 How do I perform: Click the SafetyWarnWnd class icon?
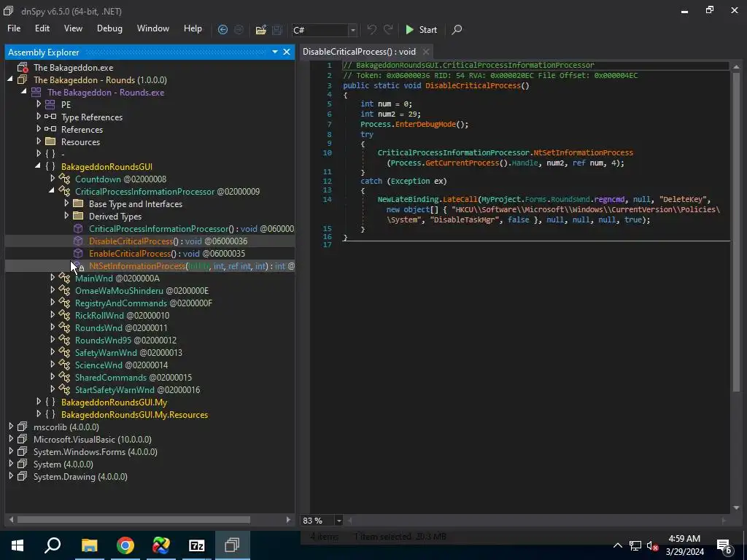click(x=64, y=352)
